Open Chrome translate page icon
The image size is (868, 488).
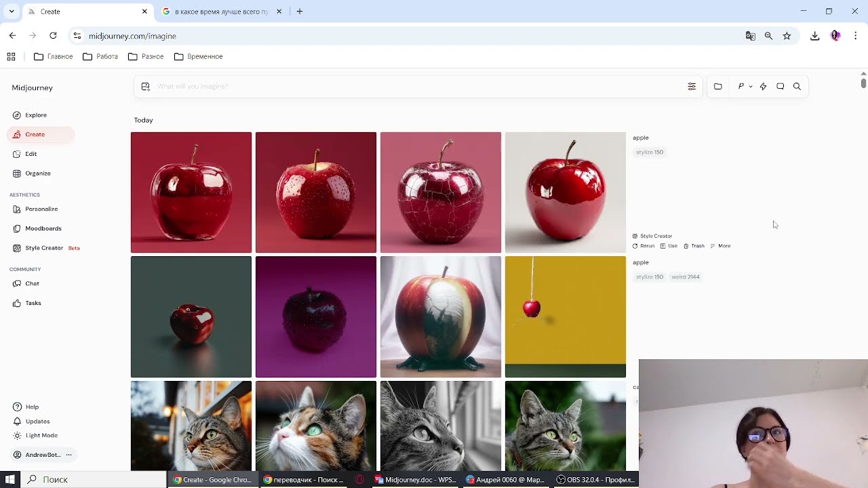751,36
